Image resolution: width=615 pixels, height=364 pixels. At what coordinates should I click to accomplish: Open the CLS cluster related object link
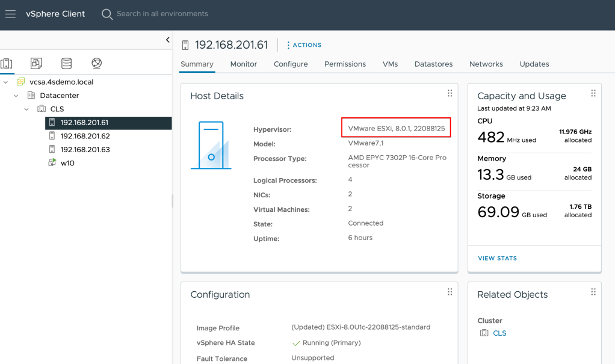pyautogui.click(x=499, y=333)
